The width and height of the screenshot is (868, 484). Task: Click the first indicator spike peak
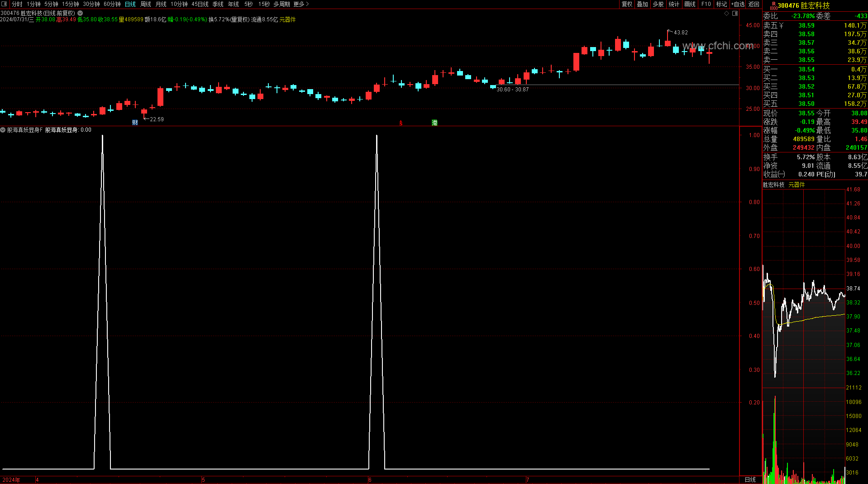[103, 136]
